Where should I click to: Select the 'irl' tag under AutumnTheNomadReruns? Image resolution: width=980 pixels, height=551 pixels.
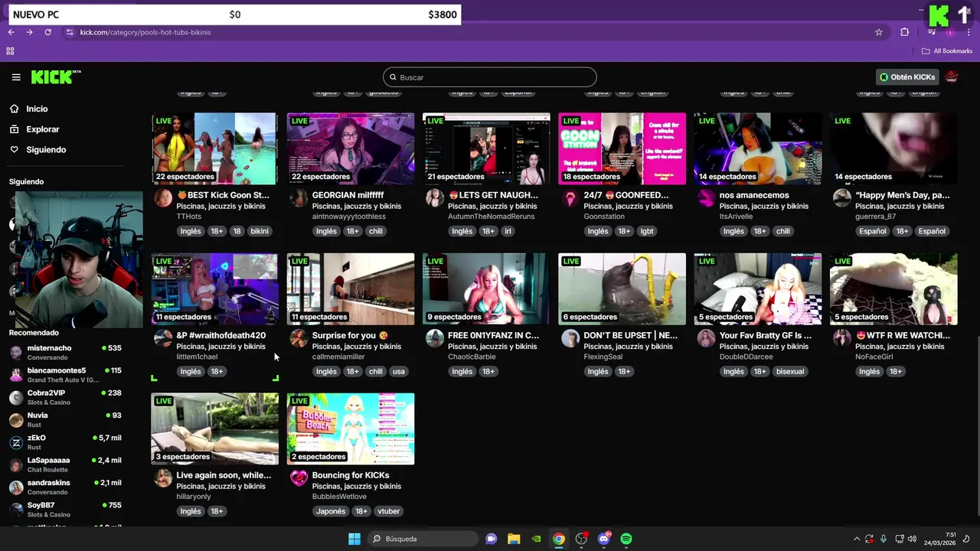(x=507, y=231)
